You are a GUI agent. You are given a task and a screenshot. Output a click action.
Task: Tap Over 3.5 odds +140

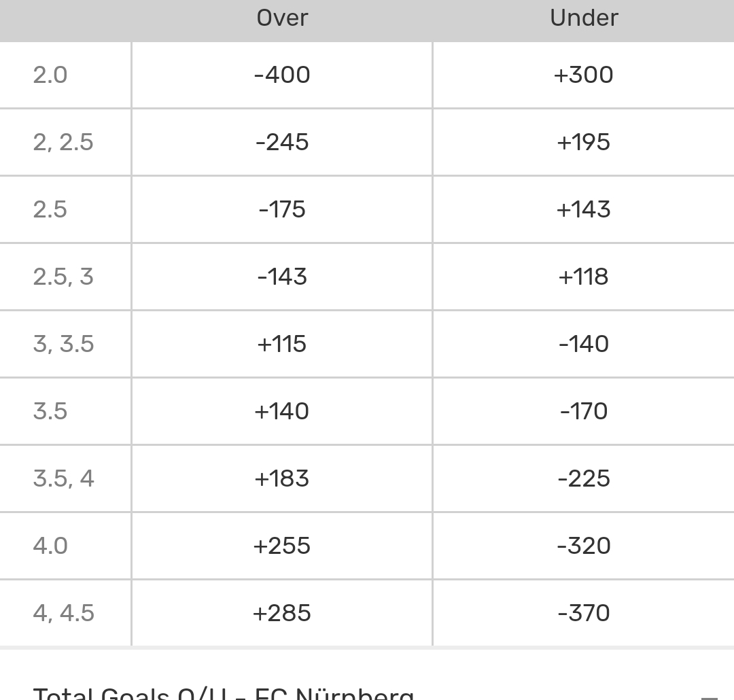point(282,411)
